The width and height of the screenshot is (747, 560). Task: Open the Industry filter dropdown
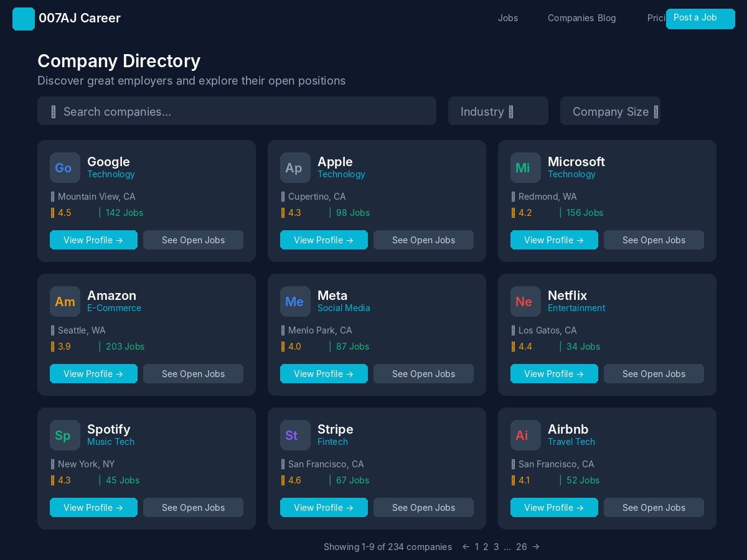tap(498, 111)
